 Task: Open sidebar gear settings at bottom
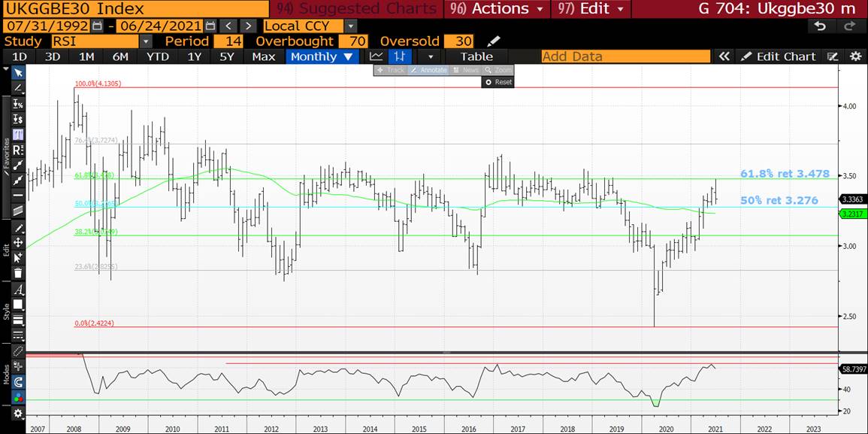tap(18, 414)
